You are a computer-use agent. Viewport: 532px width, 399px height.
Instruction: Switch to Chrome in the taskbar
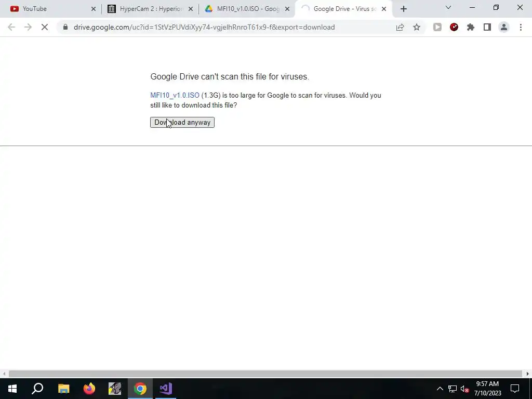coord(140,389)
